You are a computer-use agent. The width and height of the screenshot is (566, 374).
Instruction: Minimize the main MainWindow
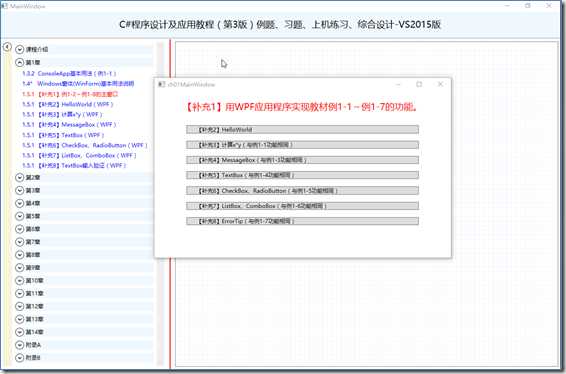[x=507, y=6]
